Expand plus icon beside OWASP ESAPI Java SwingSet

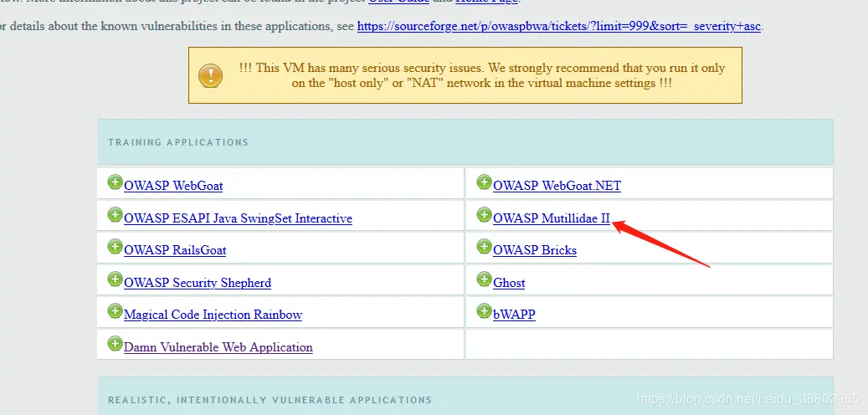116,215
